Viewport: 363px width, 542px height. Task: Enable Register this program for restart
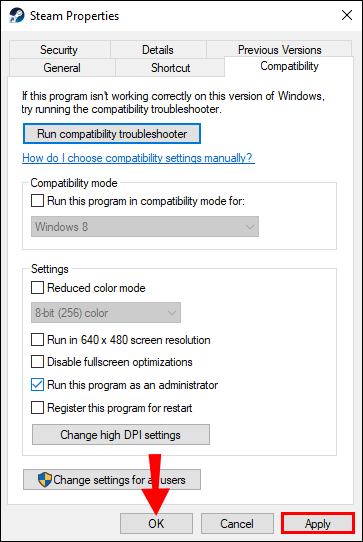[37, 408]
